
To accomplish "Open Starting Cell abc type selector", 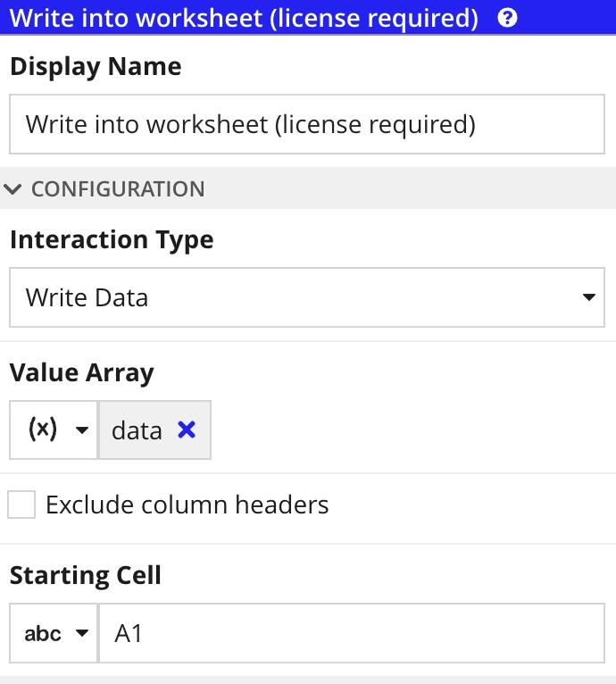I will (x=54, y=633).
